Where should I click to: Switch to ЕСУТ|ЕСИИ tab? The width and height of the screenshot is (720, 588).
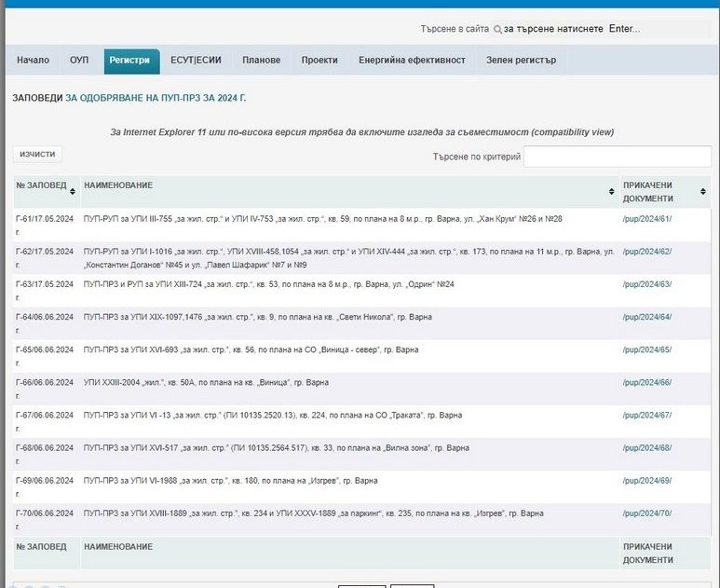point(196,61)
